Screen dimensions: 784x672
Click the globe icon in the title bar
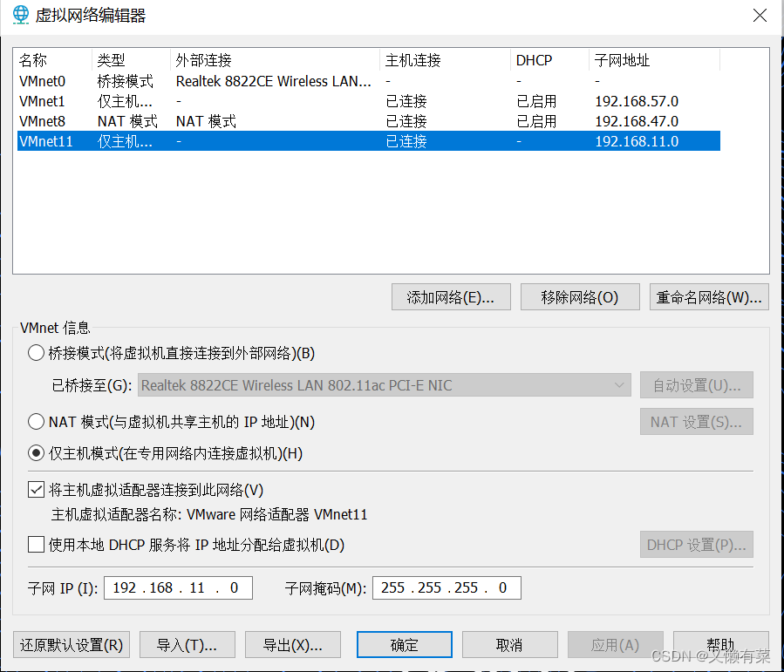21,15
